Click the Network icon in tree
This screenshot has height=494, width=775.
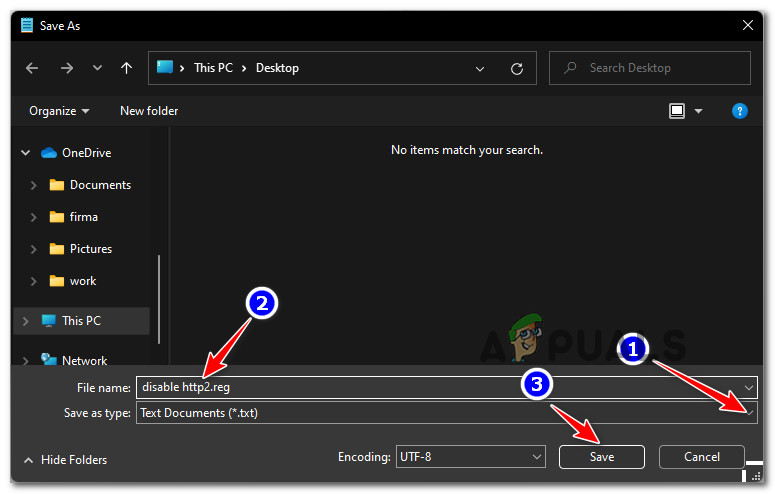[48, 359]
